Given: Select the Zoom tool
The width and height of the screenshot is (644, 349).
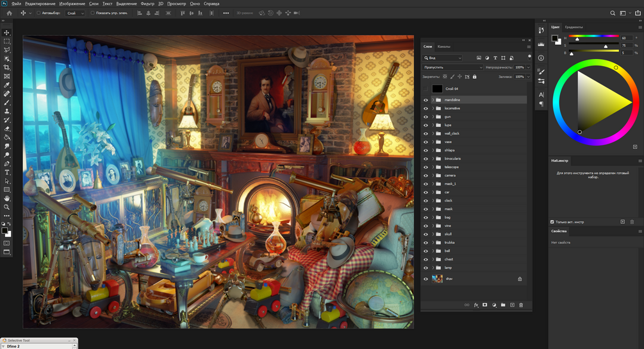Looking at the screenshot, I should pos(6,207).
